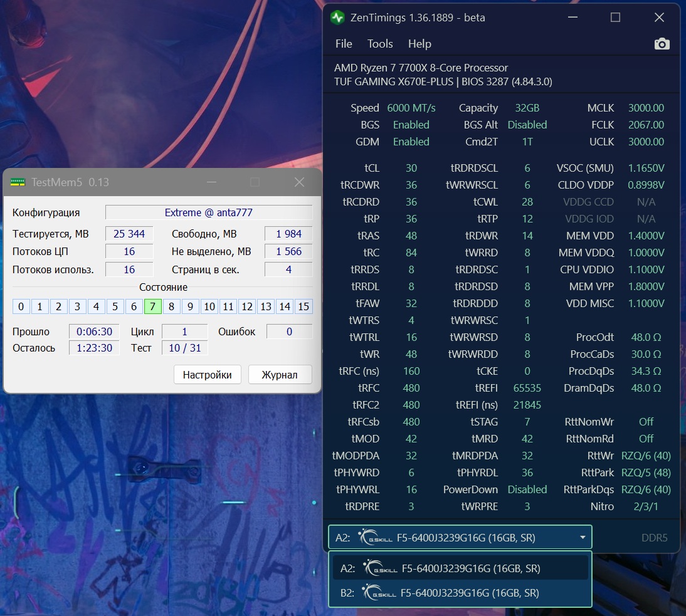Click the 6000 MT/s speed value
Image resolution: width=686 pixels, height=616 pixels.
pos(411,108)
